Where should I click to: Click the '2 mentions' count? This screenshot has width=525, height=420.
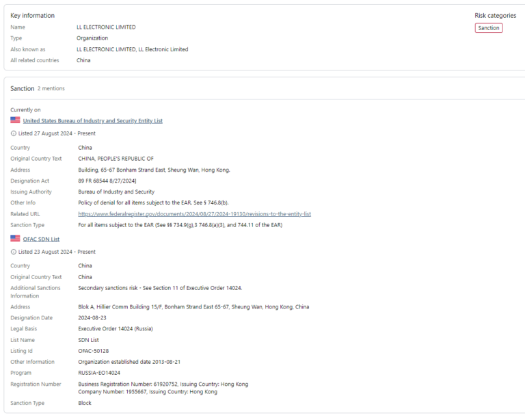pyautogui.click(x=51, y=89)
